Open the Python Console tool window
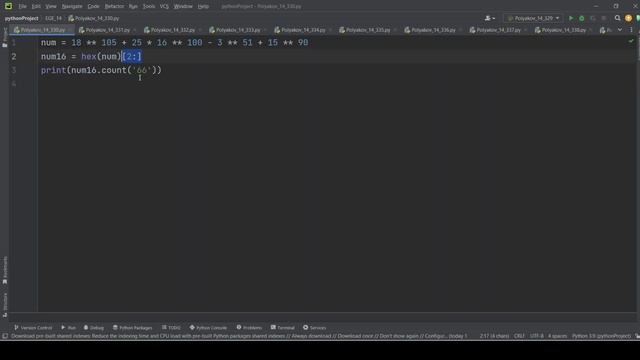This screenshot has height=360, width=640. 208,327
